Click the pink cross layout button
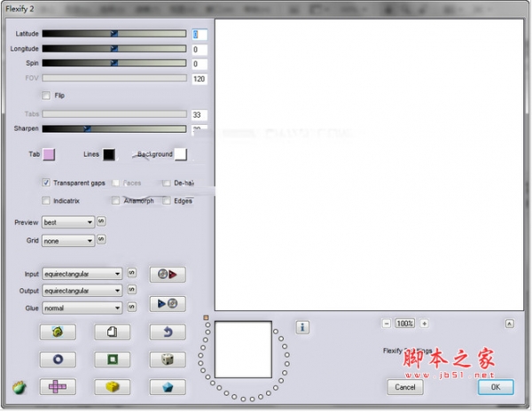Viewport: 532px width, 412px height. (x=58, y=387)
